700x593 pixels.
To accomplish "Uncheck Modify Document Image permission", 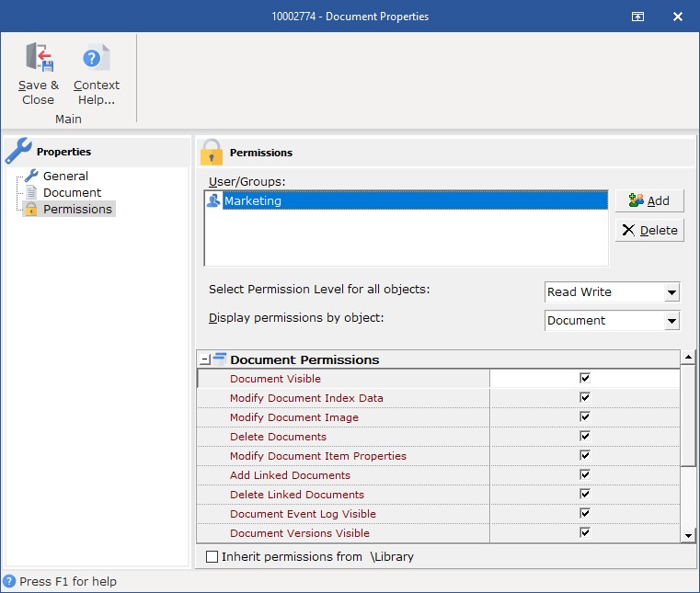I will coord(584,416).
